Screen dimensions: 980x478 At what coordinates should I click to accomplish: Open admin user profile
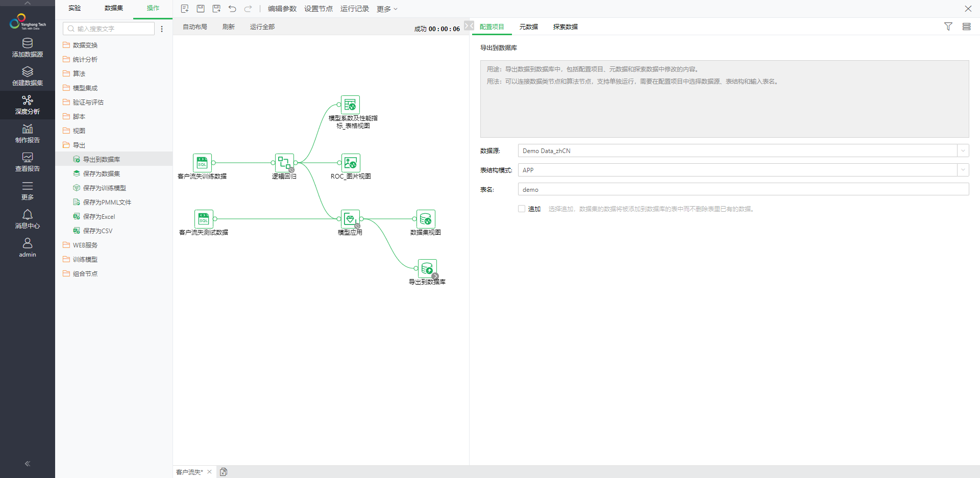click(x=28, y=248)
